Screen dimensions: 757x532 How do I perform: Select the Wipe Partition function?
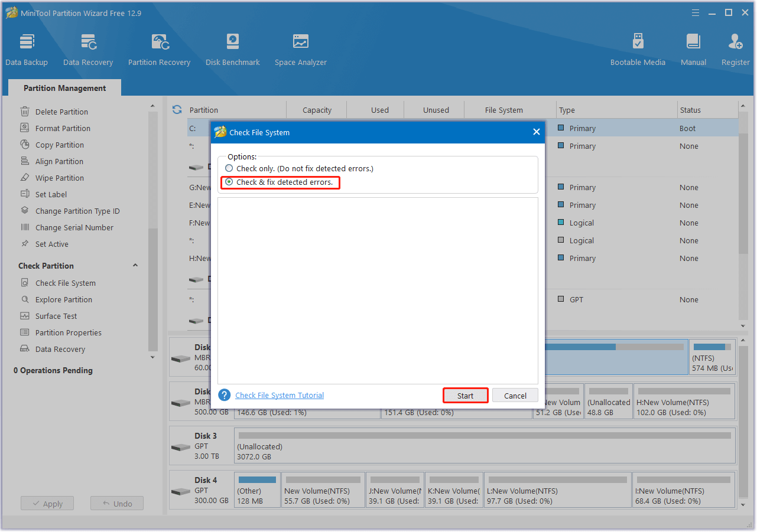click(59, 178)
